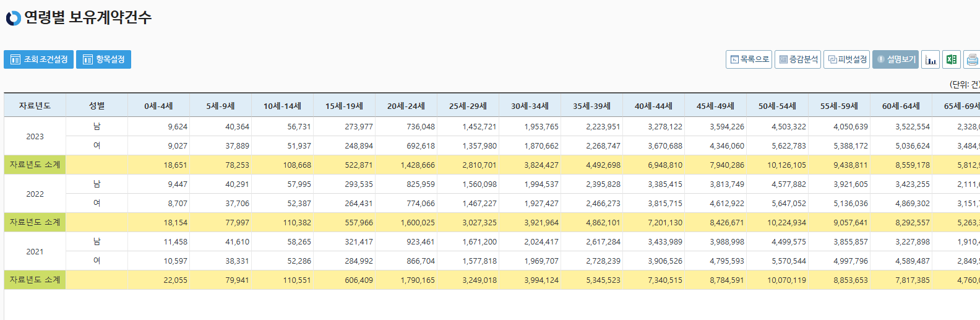
Task: Click the 2023 year row cell
Action: click(x=35, y=136)
